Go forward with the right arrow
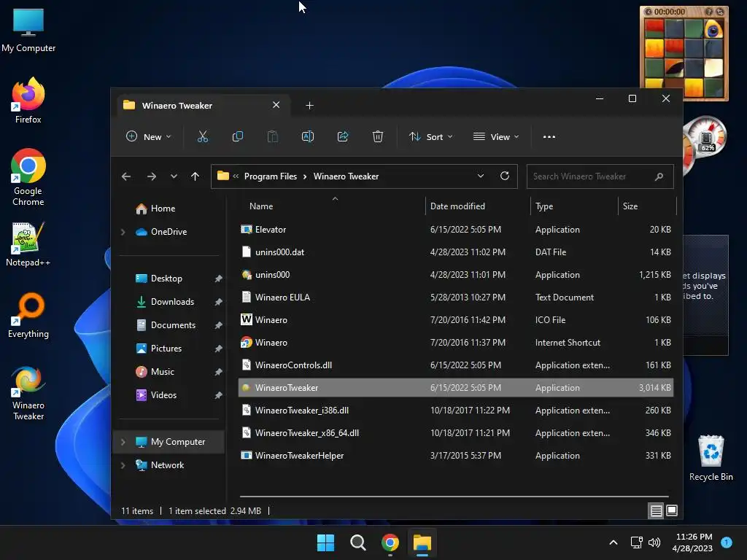Viewport: 747px width, 560px height. pos(152,176)
